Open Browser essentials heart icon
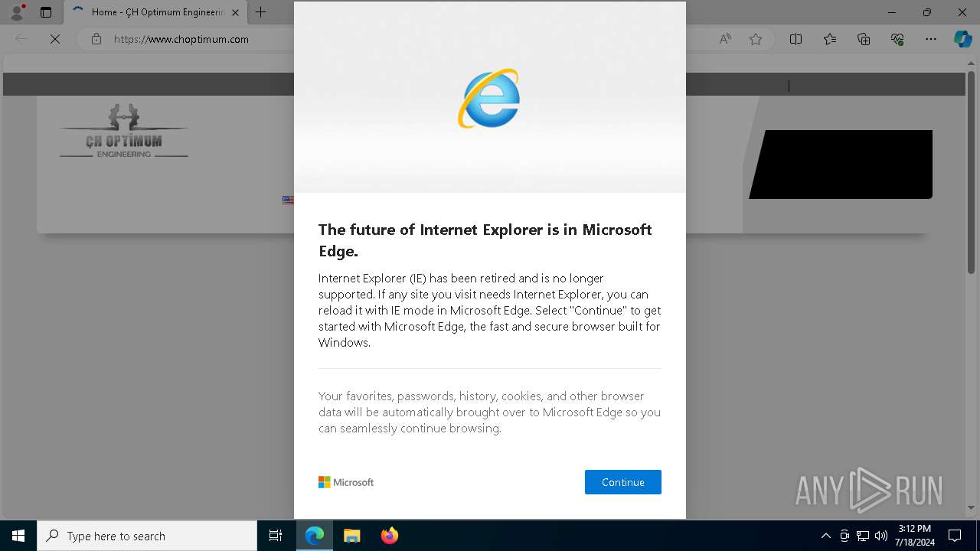 point(897,39)
